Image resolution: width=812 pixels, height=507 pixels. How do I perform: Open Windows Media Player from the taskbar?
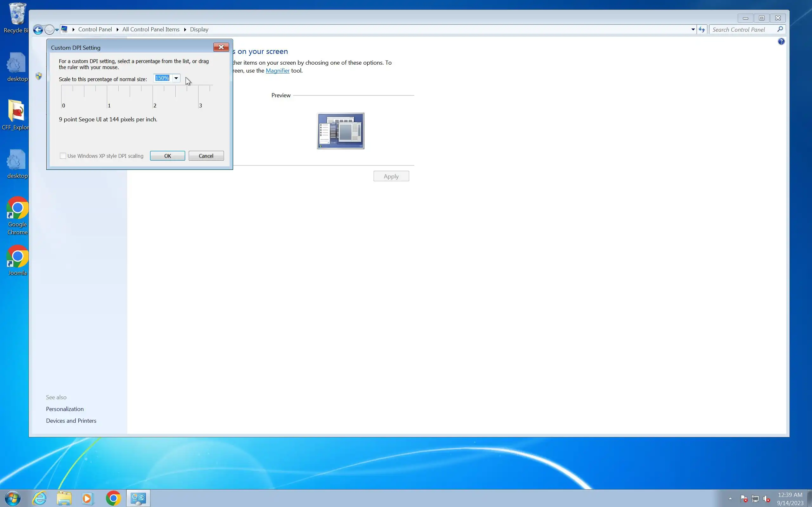pyautogui.click(x=88, y=498)
